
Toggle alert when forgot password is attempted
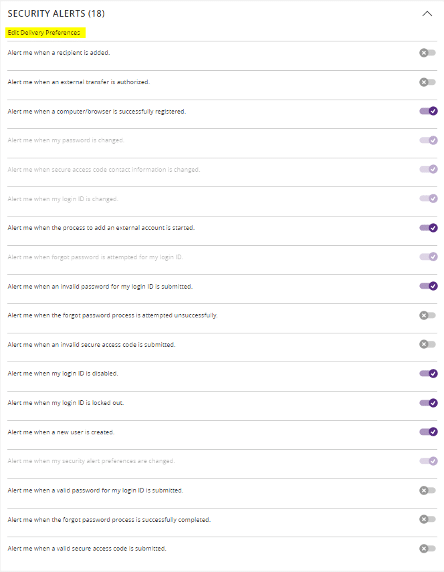pos(428,257)
